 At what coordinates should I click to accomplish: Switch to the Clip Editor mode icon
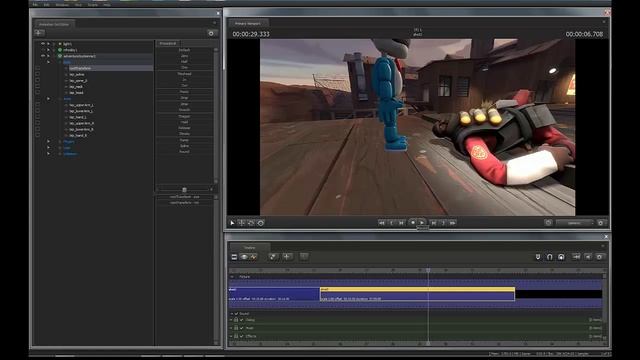tap(234, 257)
